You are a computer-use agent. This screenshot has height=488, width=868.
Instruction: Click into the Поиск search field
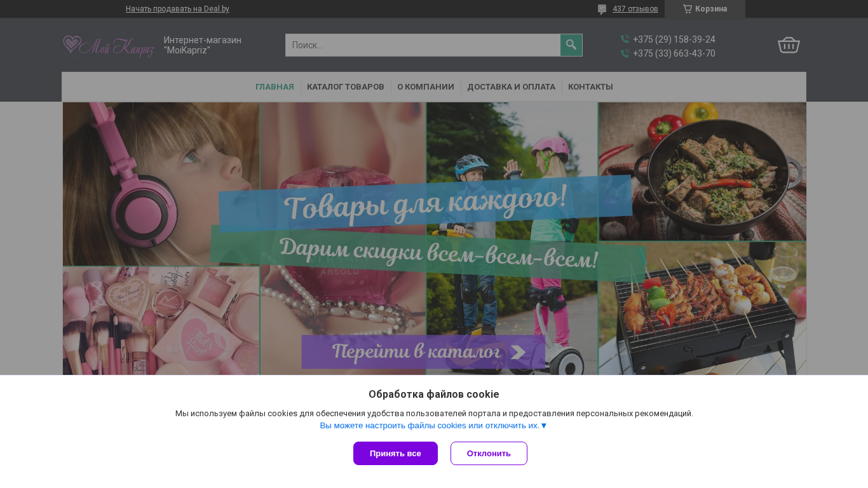click(423, 45)
